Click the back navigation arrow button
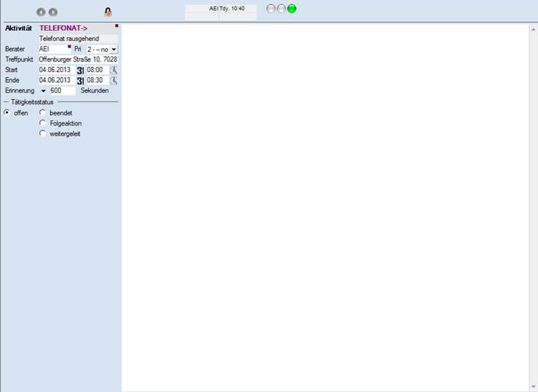Screen dimensions: 538x392 41,12
